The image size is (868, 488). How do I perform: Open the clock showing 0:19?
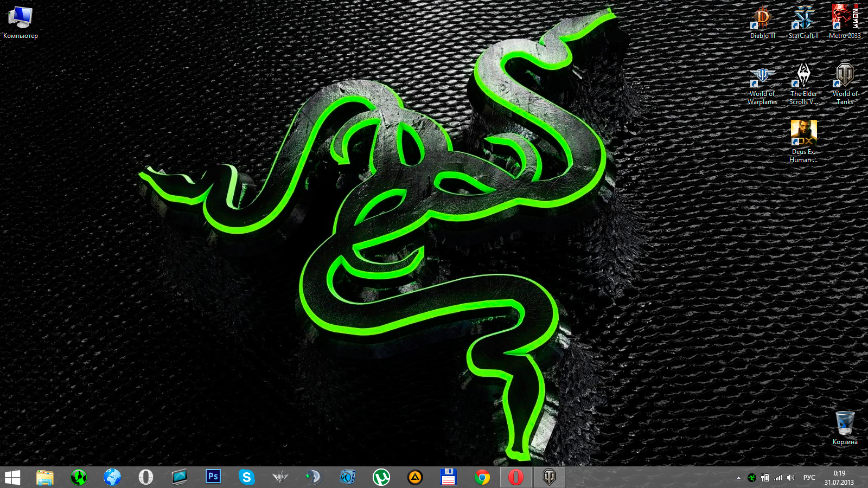click(x=839, y=478)
